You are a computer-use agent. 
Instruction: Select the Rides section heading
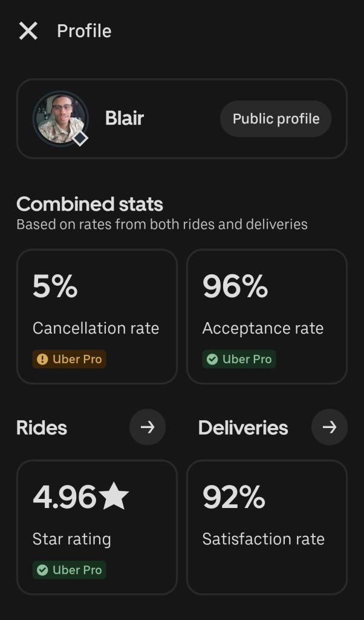(x=42, y=428)
